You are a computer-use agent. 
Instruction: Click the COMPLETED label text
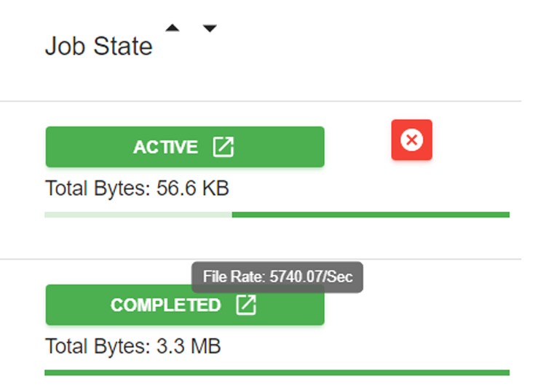(166, 305)
